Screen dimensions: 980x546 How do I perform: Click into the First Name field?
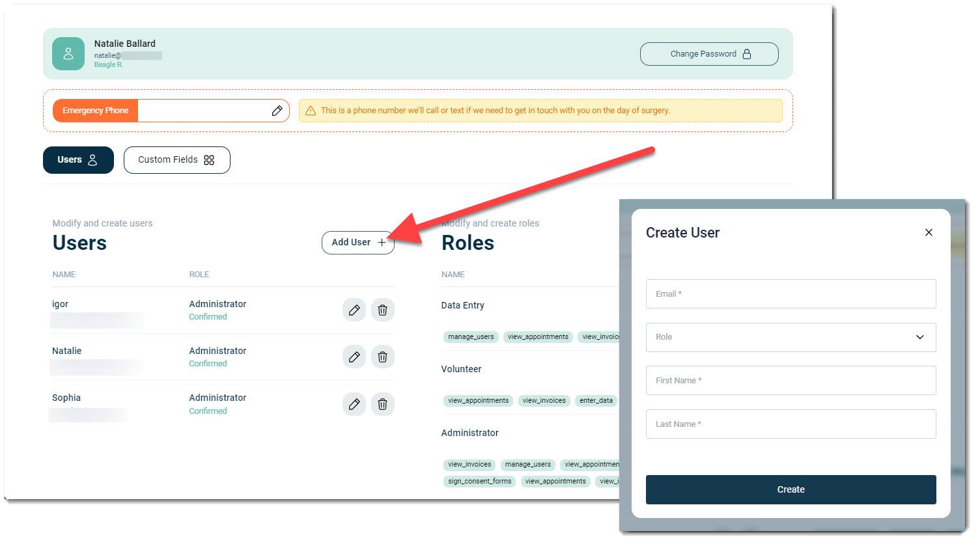point(790,381)
